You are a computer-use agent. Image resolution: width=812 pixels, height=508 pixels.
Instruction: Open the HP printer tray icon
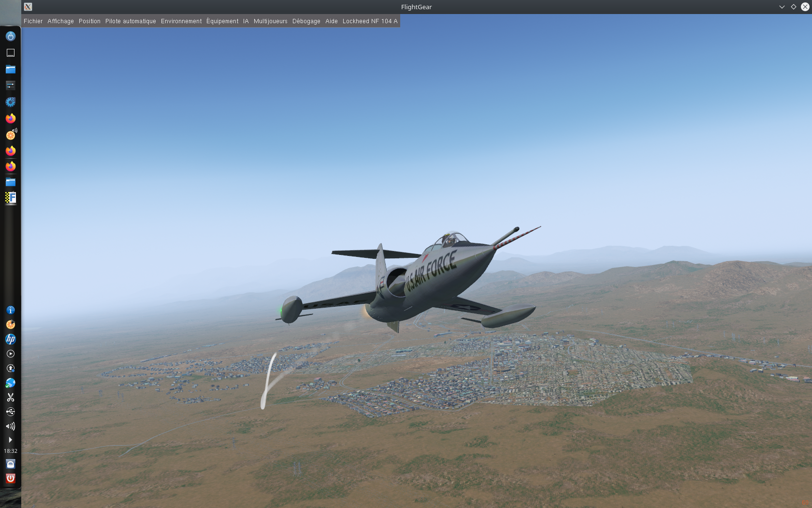click(11, 339)
